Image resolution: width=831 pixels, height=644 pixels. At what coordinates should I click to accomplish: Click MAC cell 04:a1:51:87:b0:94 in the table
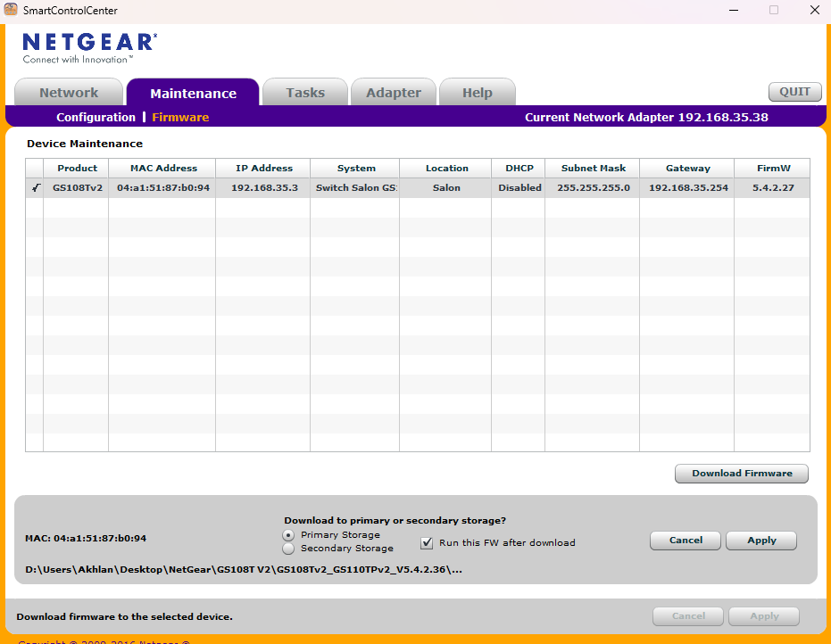(162, 187)
